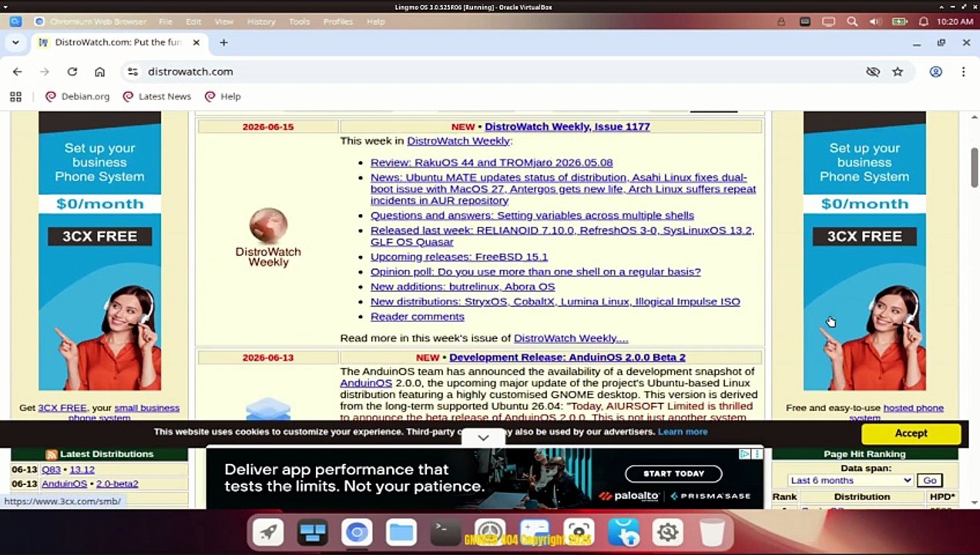Expand the tab search dropdown arrow
The height and width of the screenshot is (555, 980).
(15, 42)
